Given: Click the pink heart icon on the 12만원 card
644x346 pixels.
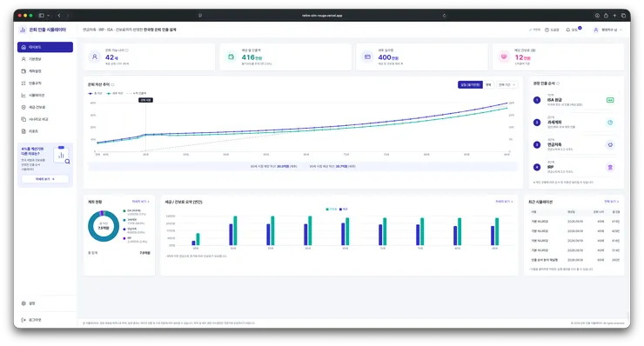Looking at the screenshot, I should tap(504, 57).
